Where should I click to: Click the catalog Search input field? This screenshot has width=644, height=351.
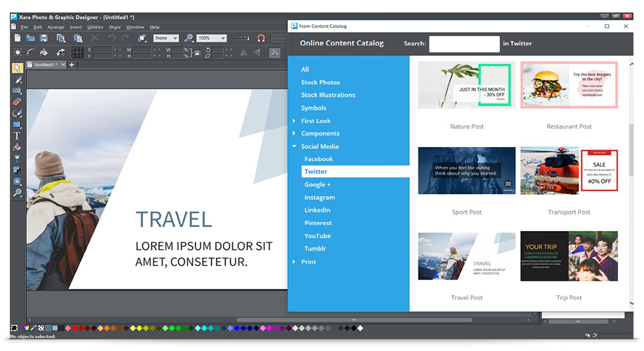(464, 44)
